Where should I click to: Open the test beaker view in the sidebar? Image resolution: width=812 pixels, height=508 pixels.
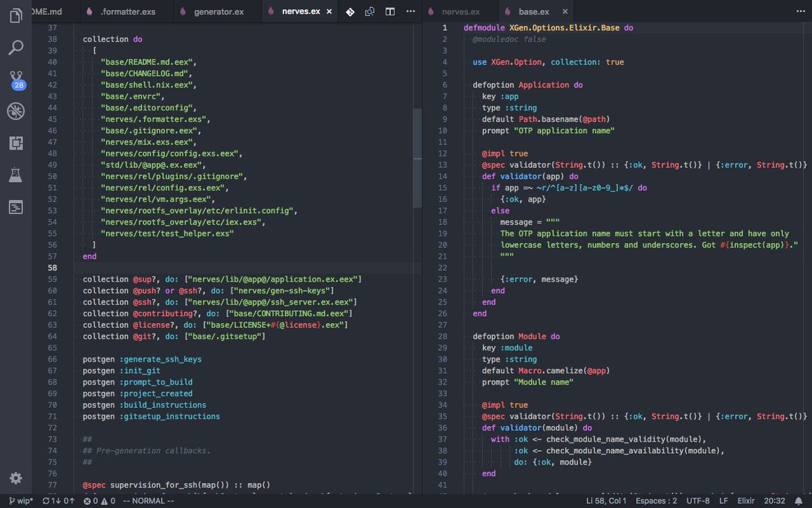pos(15,175)
